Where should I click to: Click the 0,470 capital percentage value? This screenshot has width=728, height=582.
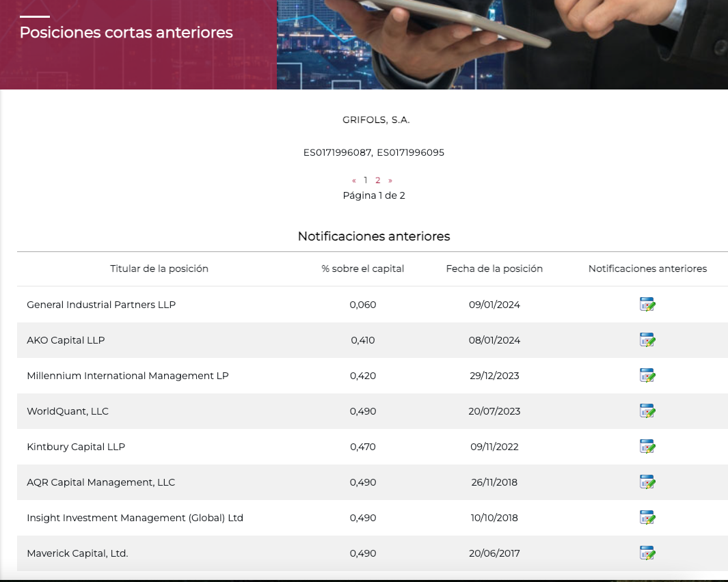[362, 447]
